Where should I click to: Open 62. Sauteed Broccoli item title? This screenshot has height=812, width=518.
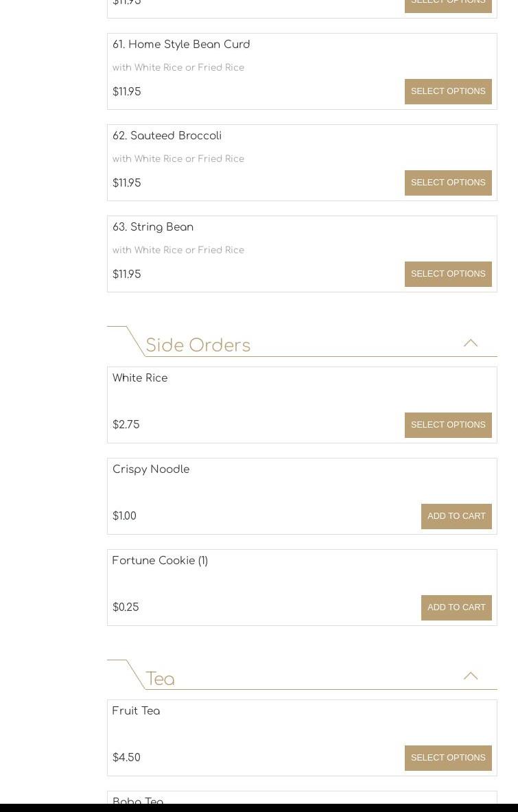click(167, 136)
